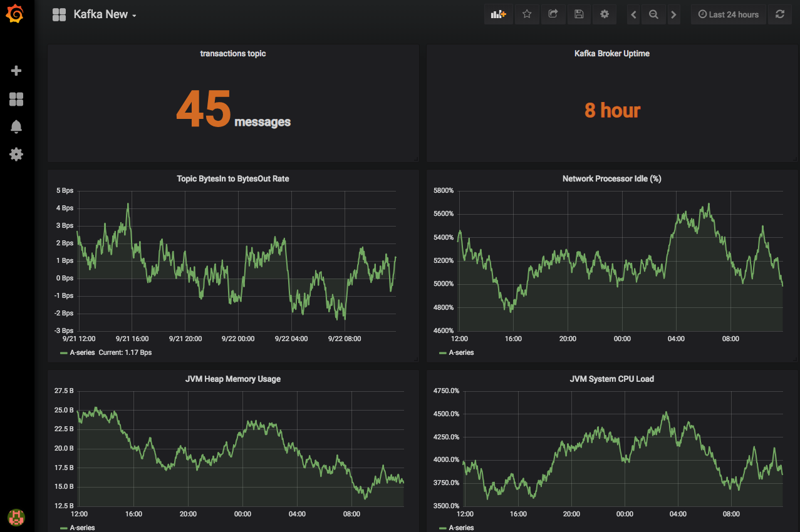This screenshot has height=532, width=800.
Task: Open the Configuration gear in sidebar
Action: 16,154
